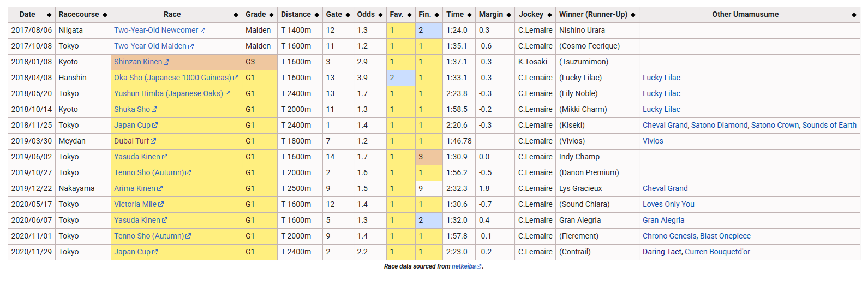Screen dimensions: 868x286
Task: Open Lucky Lilac link in Oka Sho row
Action: point(661,78)
